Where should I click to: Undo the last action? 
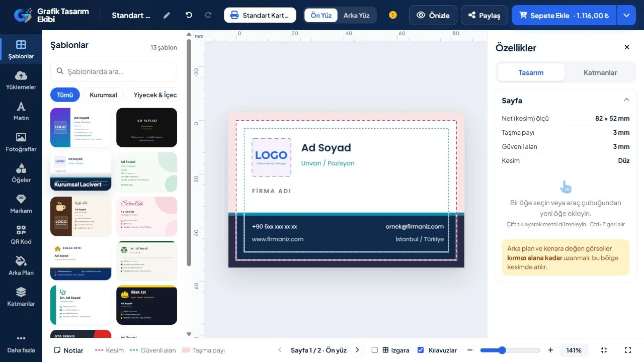(189, 15)
